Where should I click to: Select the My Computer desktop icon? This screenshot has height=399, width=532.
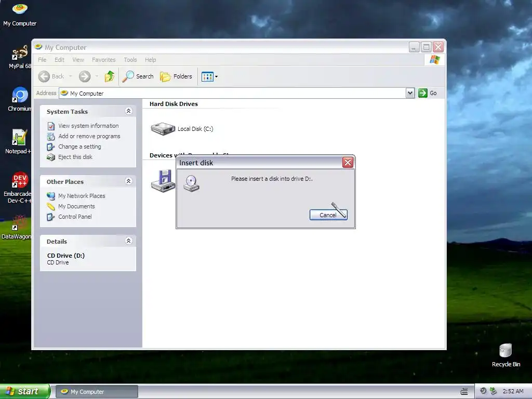point(20,15)
